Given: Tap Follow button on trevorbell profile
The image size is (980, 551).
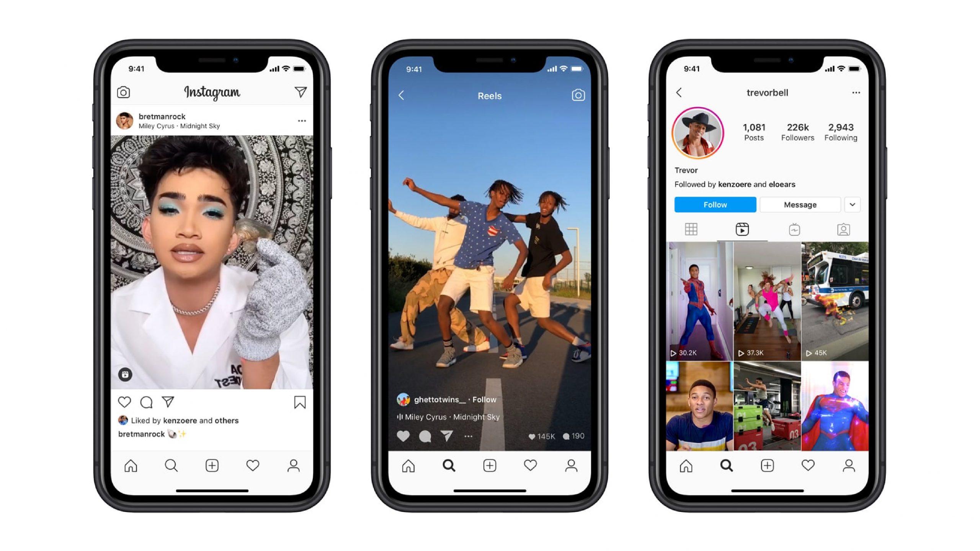Looking at the screenshot, I should [715, 204].
